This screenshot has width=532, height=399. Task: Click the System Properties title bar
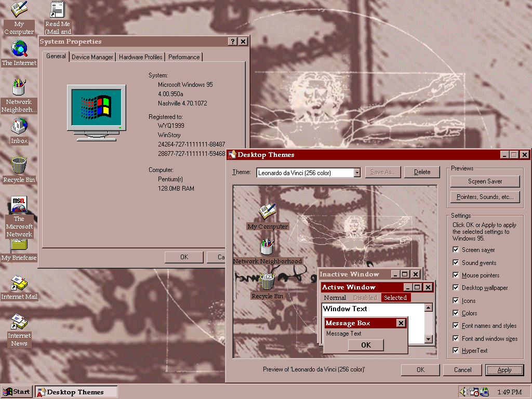[x=132, y=42]
